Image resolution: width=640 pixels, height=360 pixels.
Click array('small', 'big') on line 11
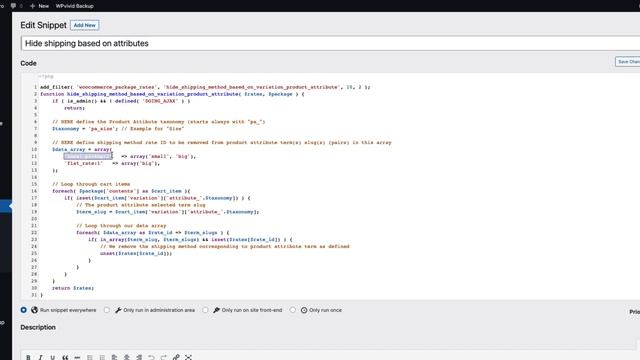[163, 156]
